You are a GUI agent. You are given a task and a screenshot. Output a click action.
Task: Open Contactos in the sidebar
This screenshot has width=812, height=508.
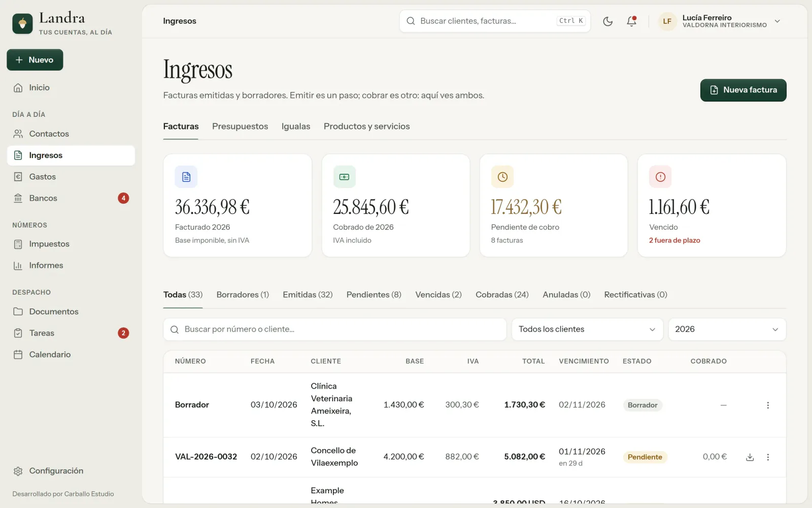coord(71,134)
